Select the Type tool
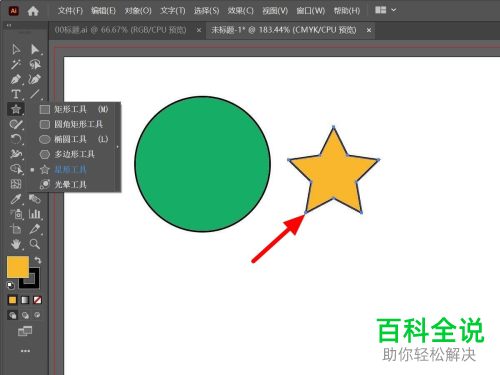Viewport: 500px width, 375px height. pos(16,94)
